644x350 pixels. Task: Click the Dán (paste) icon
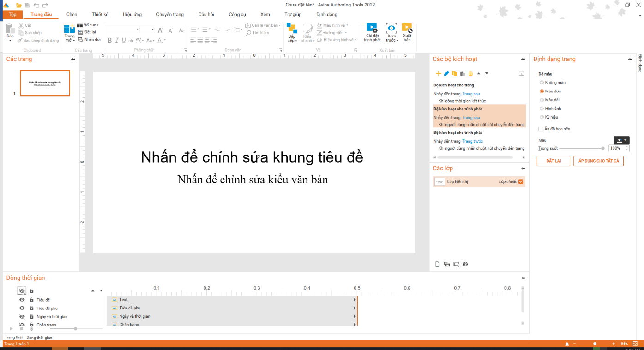coord(10,29)
